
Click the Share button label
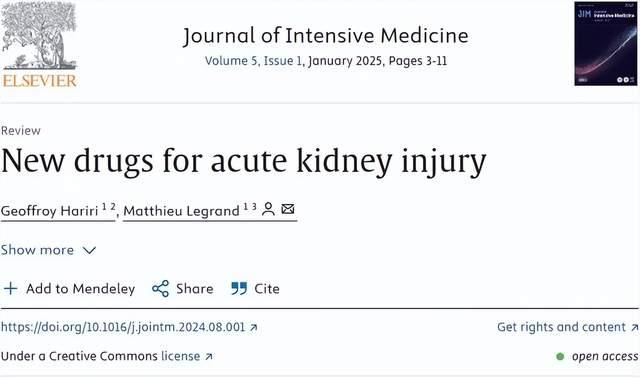click(195, 289)
